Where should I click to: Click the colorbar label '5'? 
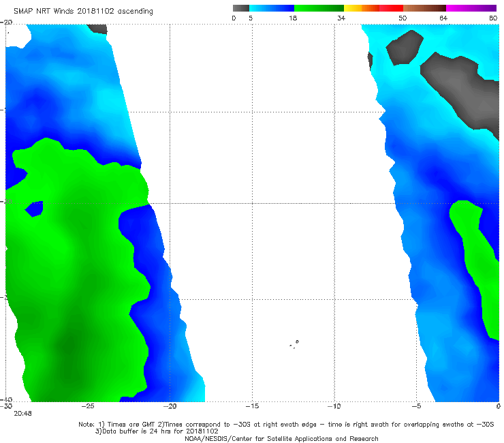(251, 18)
